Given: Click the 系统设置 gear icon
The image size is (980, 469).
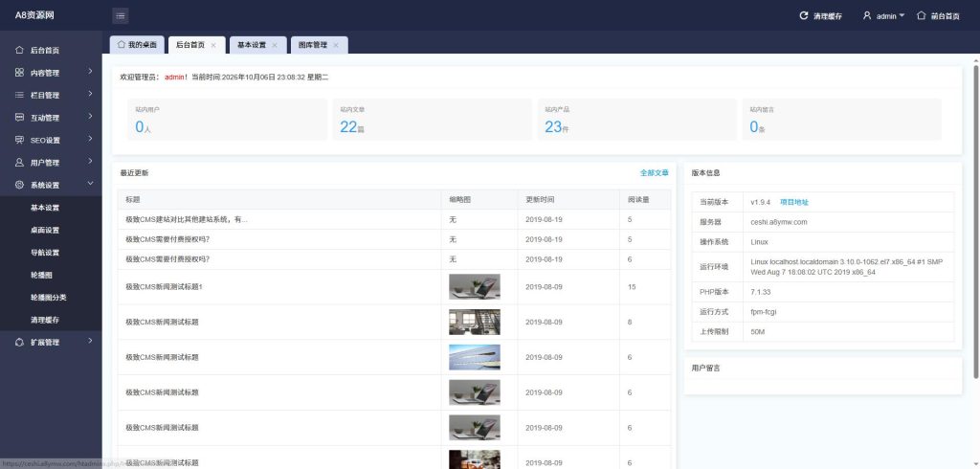Looking at the screenshot, I should tap(19, 185).
